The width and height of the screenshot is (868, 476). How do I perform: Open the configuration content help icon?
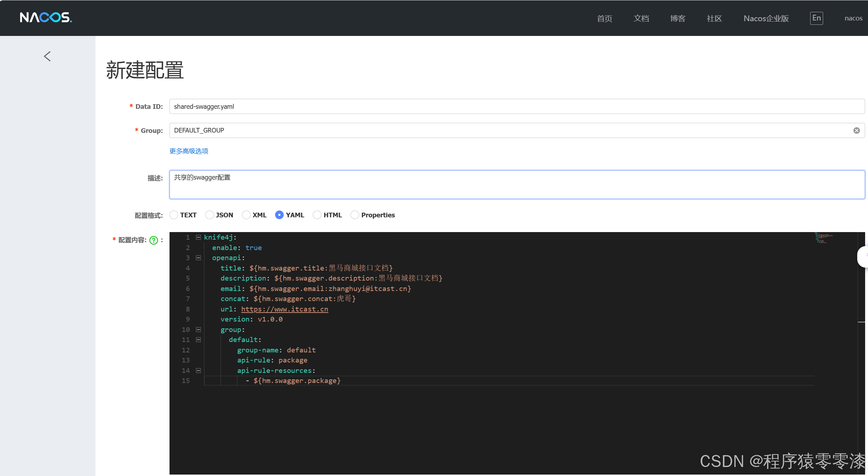pos(154,240)
